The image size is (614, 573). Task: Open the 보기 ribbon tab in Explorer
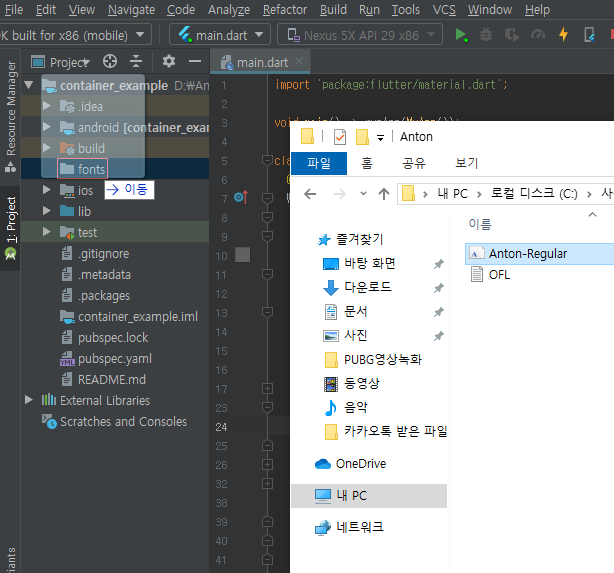click(x=466, y=163)
